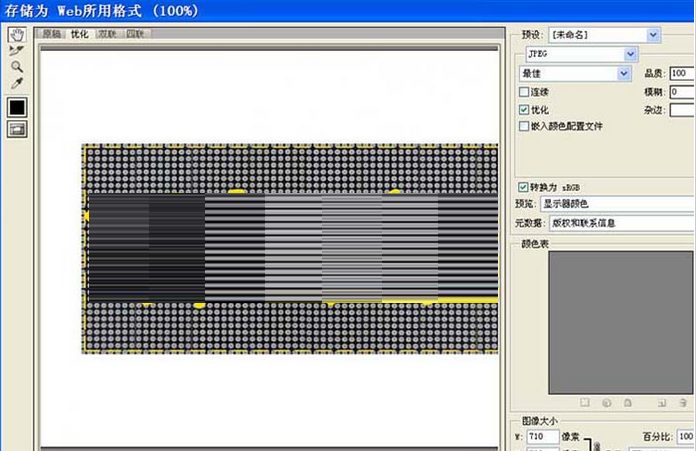Switch to the 优化 tab

coord(79,34)
